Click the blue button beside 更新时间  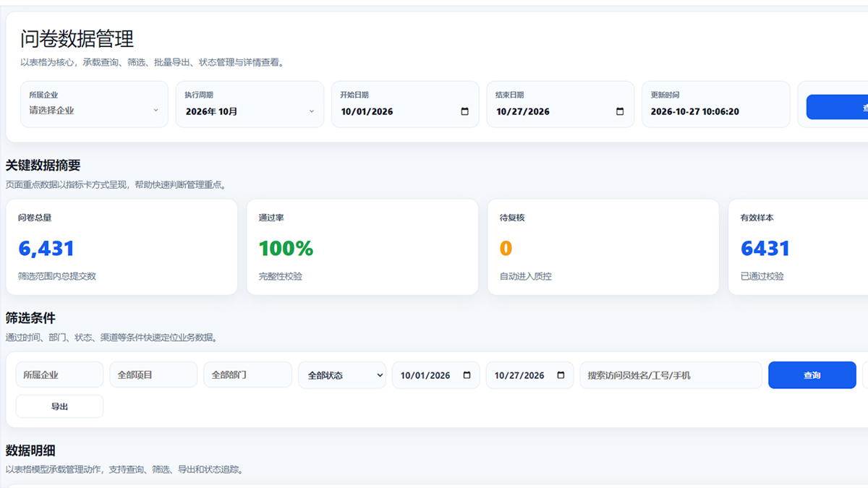[x=838, y=107]
